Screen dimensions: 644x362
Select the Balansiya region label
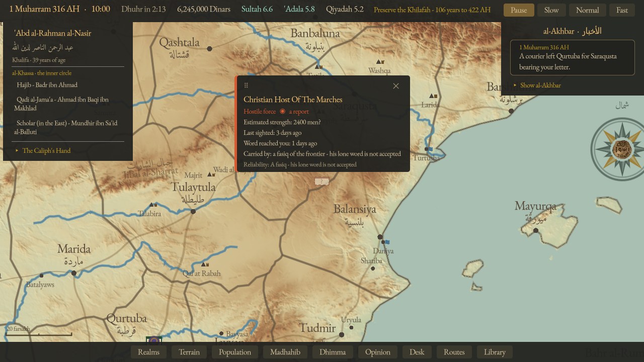(355, 209)
